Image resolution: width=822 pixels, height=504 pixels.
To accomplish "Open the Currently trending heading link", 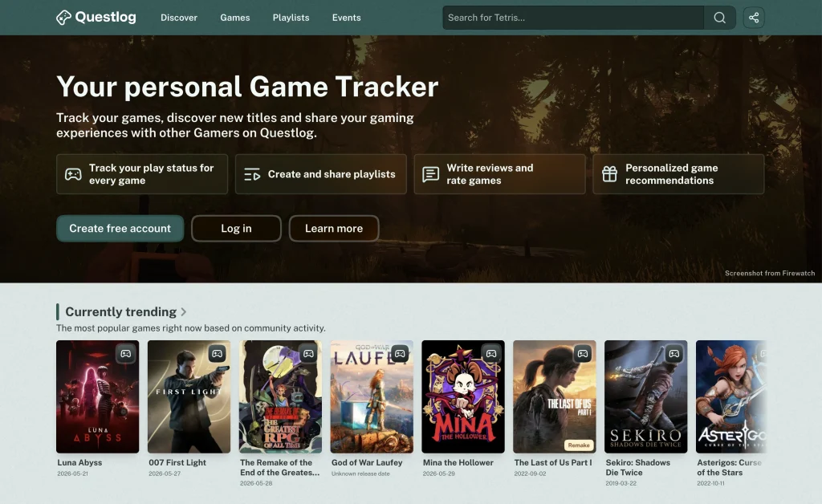I will point(121,312).
